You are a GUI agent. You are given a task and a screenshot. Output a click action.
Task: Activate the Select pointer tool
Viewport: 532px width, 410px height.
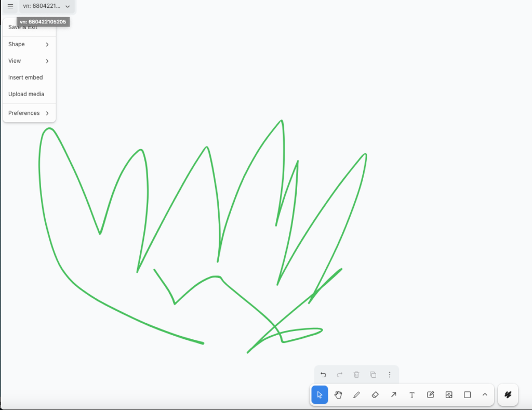tap(320, 395)
